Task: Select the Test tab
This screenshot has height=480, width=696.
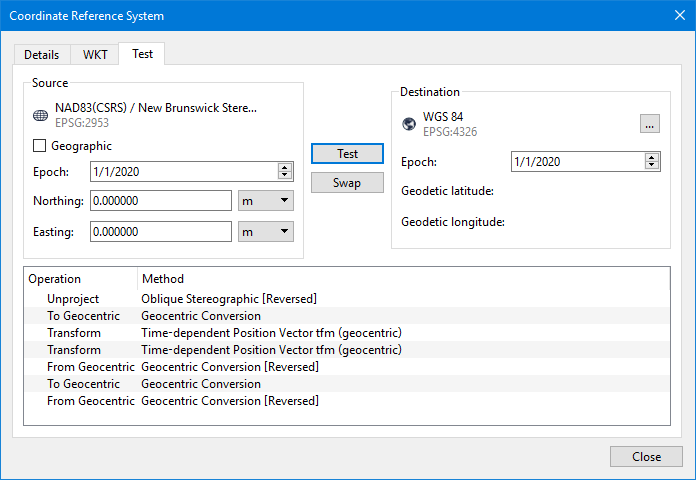Action: point(142,54)
